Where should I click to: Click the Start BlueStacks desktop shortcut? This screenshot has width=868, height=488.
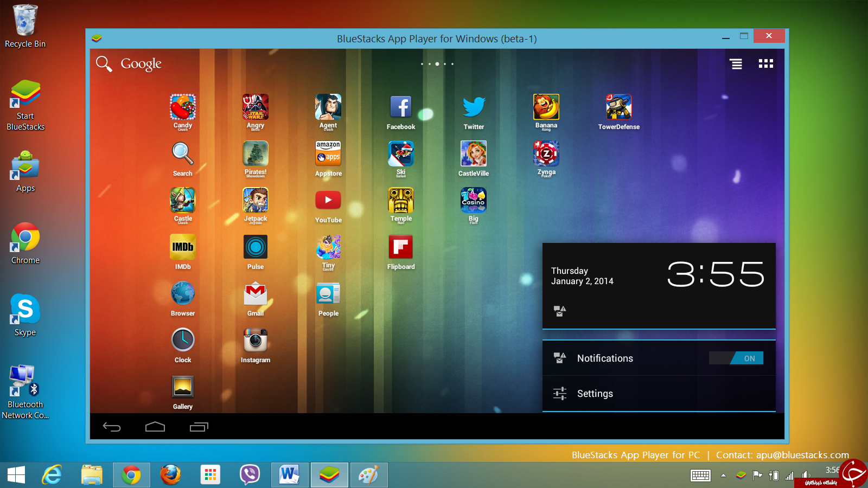pyautogui.click(x=25, y=105)
